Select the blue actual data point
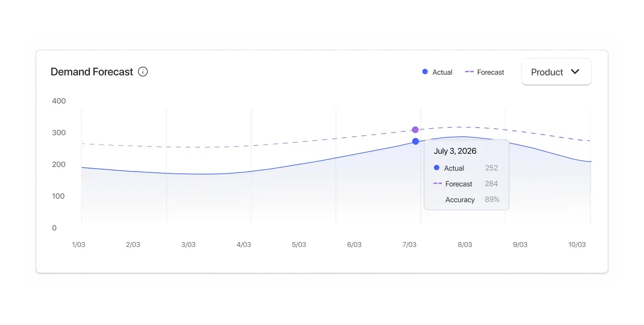644x325 pixels. 415,141
